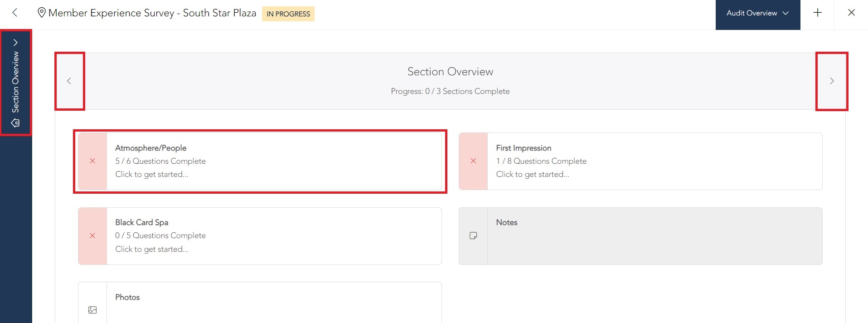Viewport: 868px width, 323px height.
Task: Expand the sidebar with the chevron arrow
Action: click(x=16, y=43)
